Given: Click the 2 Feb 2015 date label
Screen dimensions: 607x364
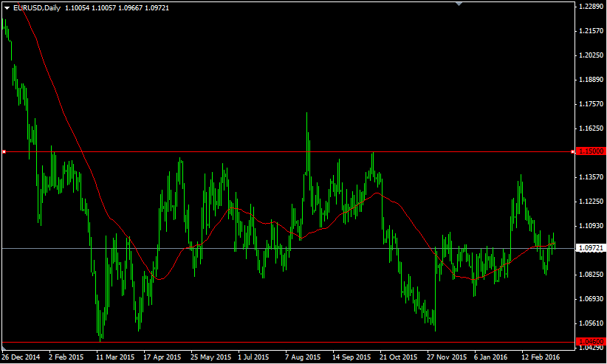Looking at the screenshot, I should click(66, 357).
